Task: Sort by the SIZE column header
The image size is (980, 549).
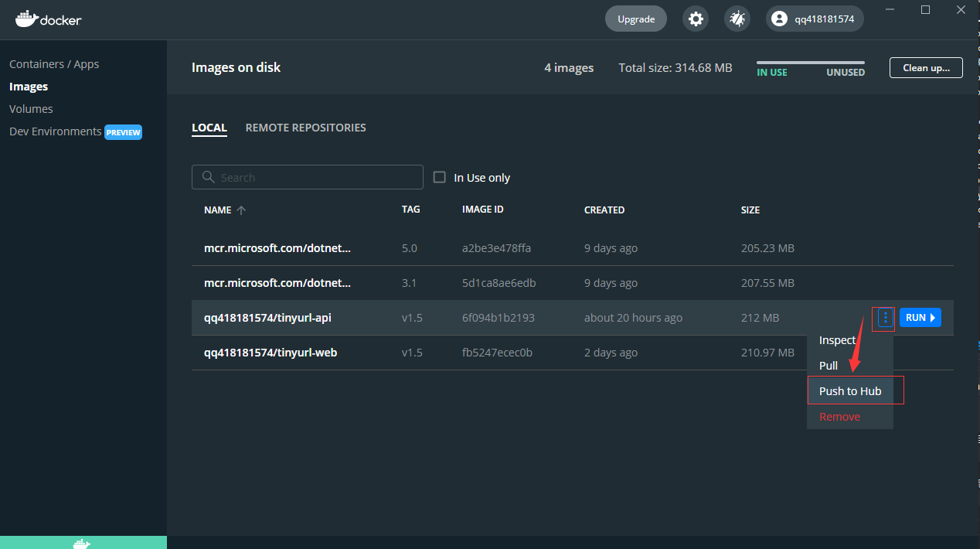Action: tap(750, 210)
